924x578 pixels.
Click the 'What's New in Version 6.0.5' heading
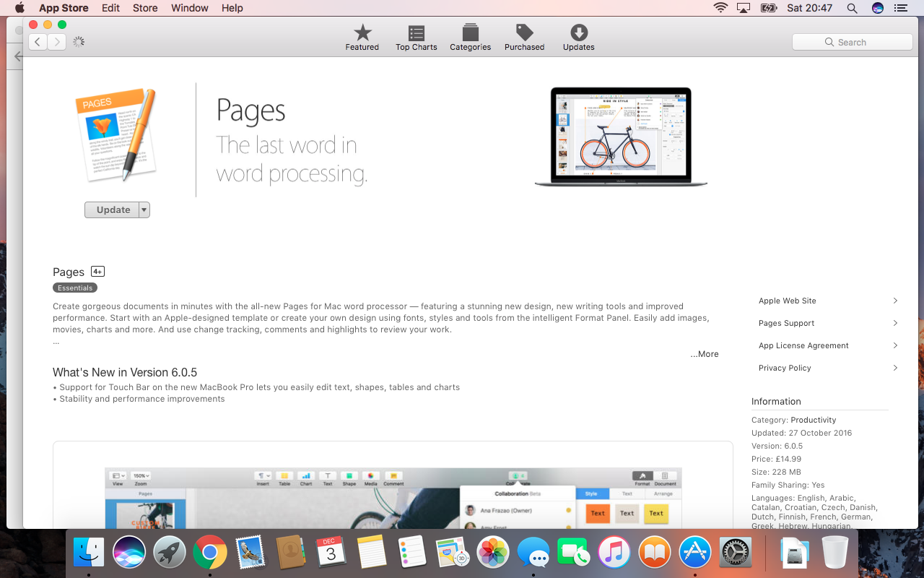(x=125, y=373)
